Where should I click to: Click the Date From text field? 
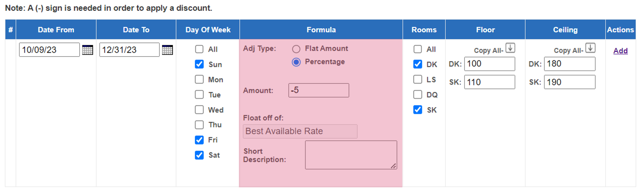[x=49, y=50]
